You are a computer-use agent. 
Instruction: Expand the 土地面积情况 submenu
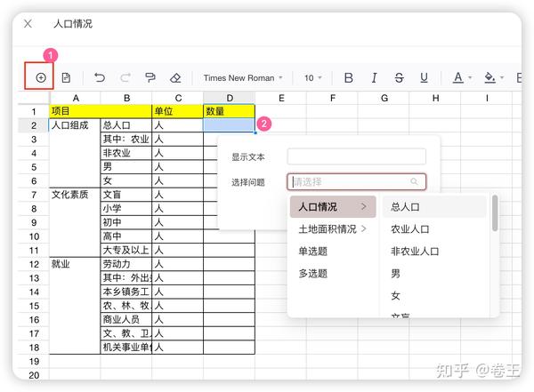click(x=333, y=229)
